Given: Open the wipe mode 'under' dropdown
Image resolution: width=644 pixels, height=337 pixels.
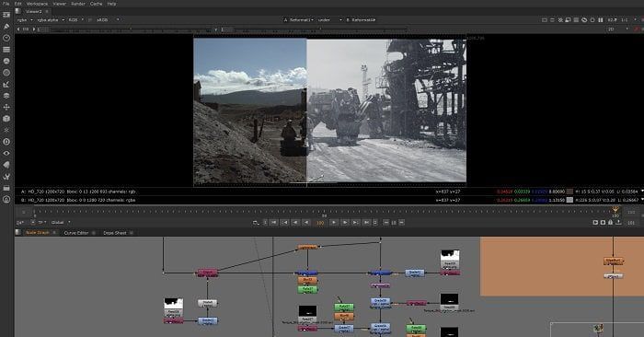Looking at the screenshot, I should coord(329,19).
